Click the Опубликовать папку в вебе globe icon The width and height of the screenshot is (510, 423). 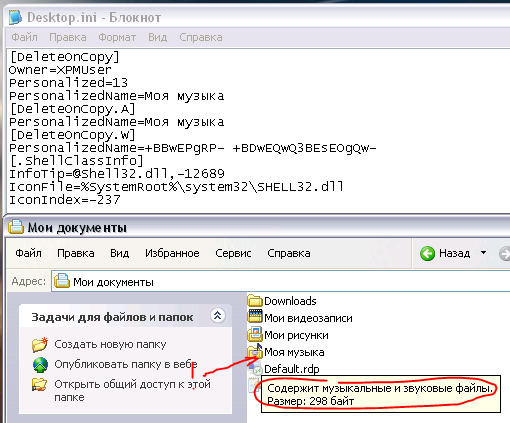(40, 365)
